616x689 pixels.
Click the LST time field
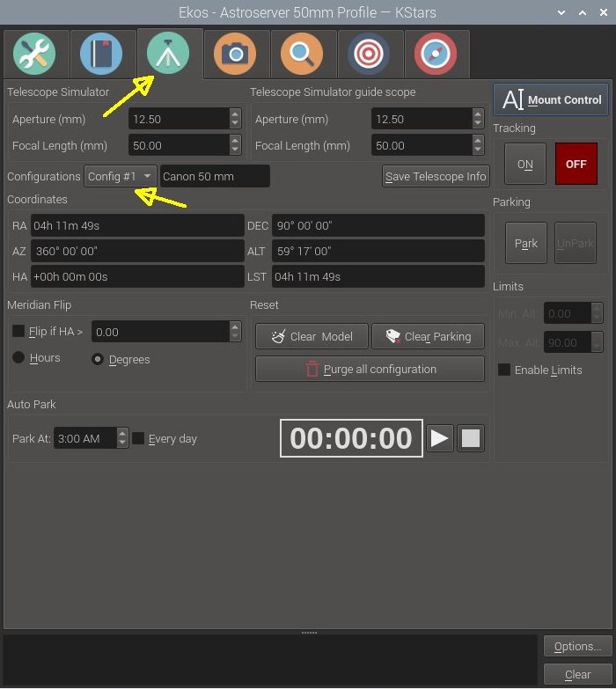(x=378, y=276)
